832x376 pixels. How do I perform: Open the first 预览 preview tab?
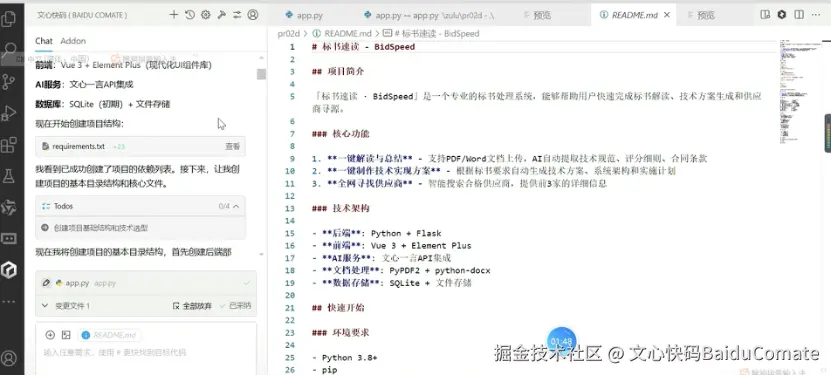pyautogui.click(x=536, y=15)
